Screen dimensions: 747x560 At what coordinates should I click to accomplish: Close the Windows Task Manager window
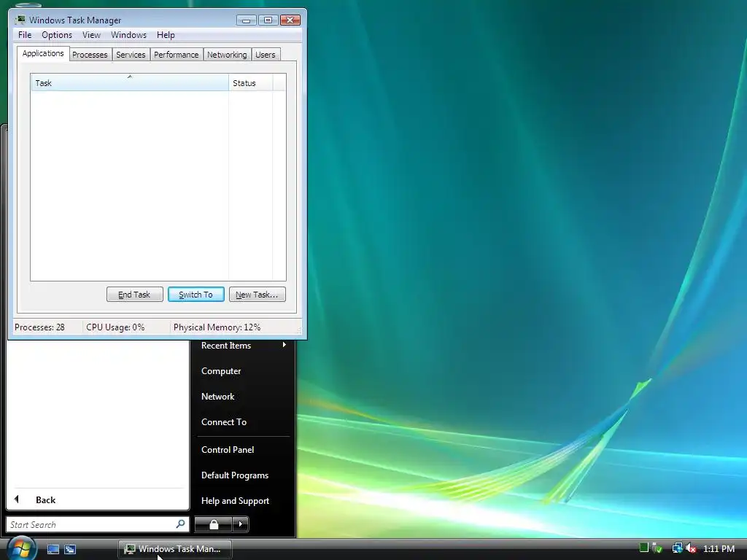pyautogui.click(x=290, y=20)
